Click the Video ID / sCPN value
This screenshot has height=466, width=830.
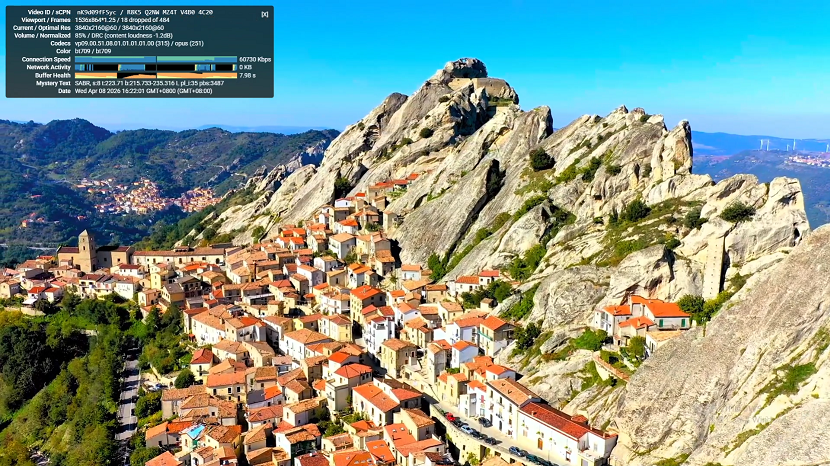[144, 12]
